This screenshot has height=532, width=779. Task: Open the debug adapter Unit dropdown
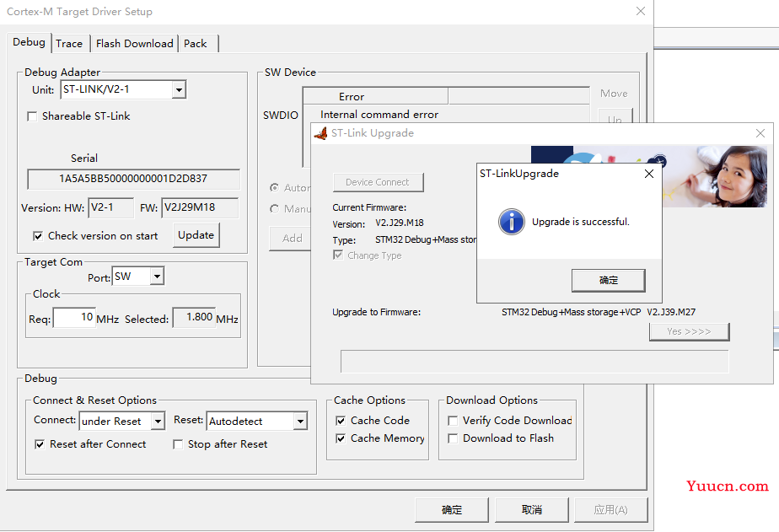coord(179,90)
